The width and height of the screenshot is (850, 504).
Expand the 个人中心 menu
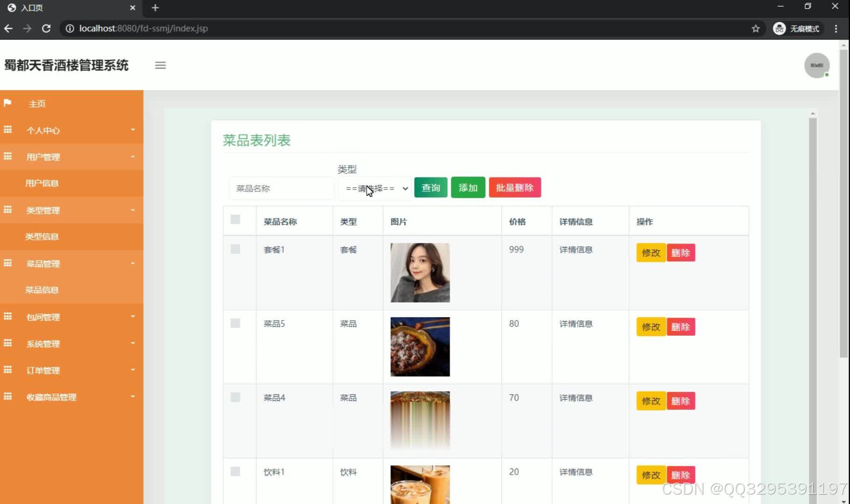(71, 130)
